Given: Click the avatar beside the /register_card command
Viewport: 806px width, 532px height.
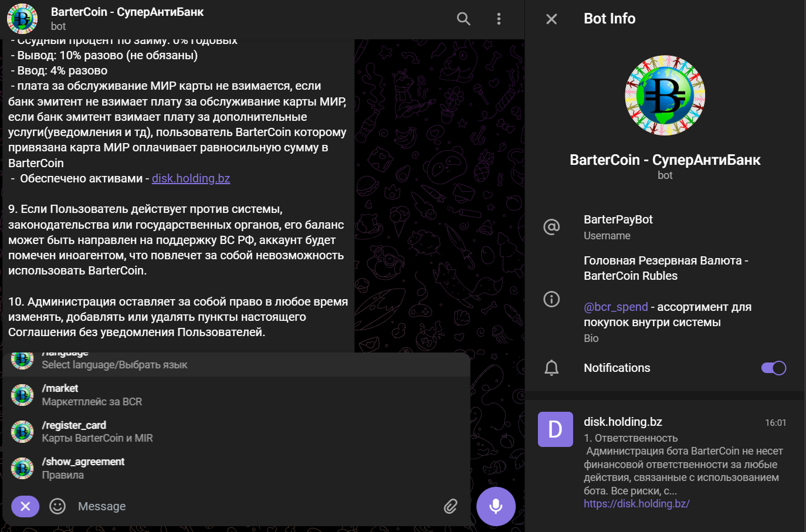Looking at the screenshot, I should (22, 432).
